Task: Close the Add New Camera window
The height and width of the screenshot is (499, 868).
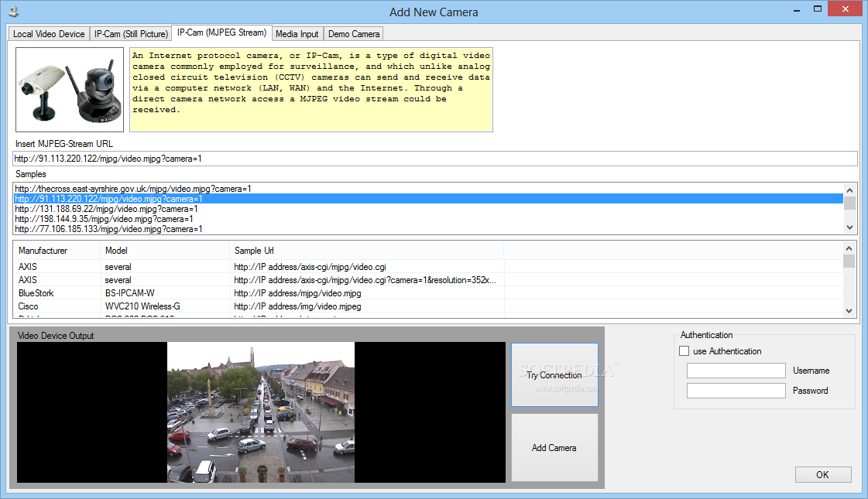Action: [845, 9]
